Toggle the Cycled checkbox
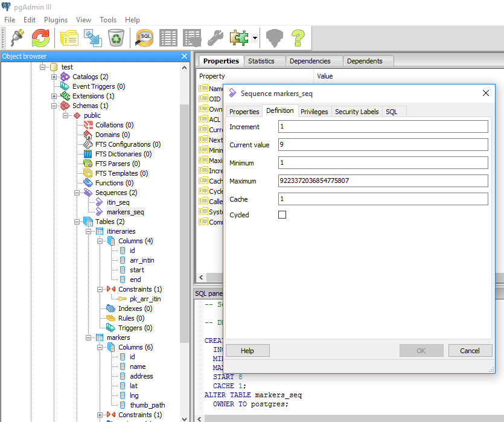Viewport: 504px width, 422px height. coord(282,215)
